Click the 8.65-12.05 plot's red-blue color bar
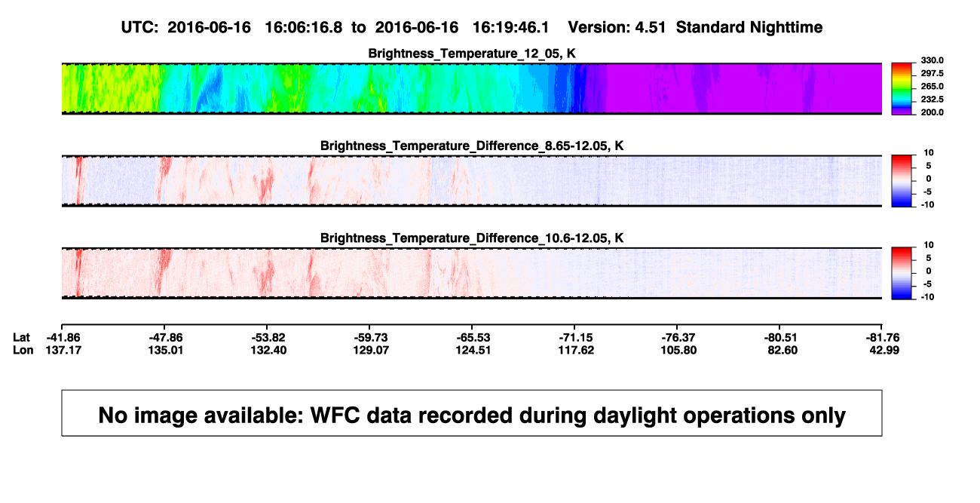Screen dimensions: 980x503 pos(903,181)
